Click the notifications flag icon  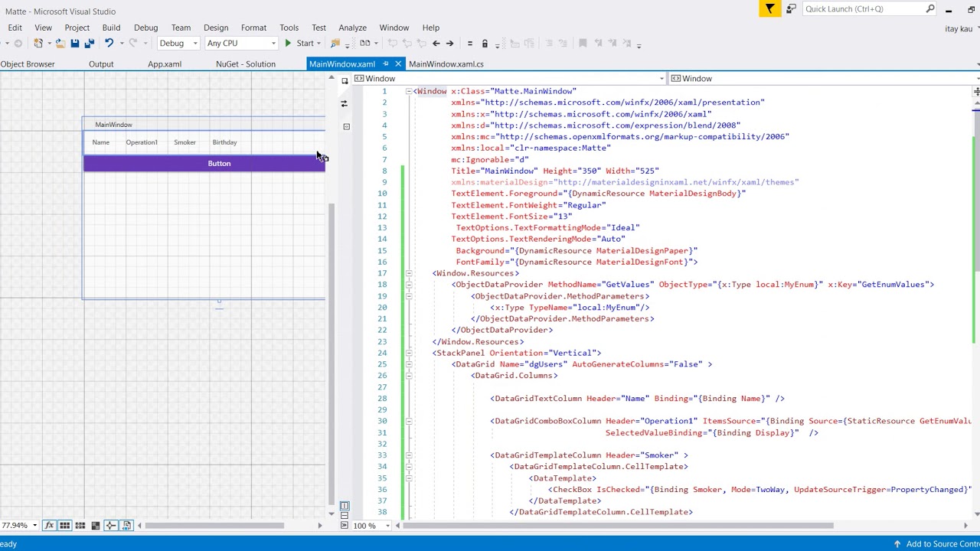pos(769,9)
